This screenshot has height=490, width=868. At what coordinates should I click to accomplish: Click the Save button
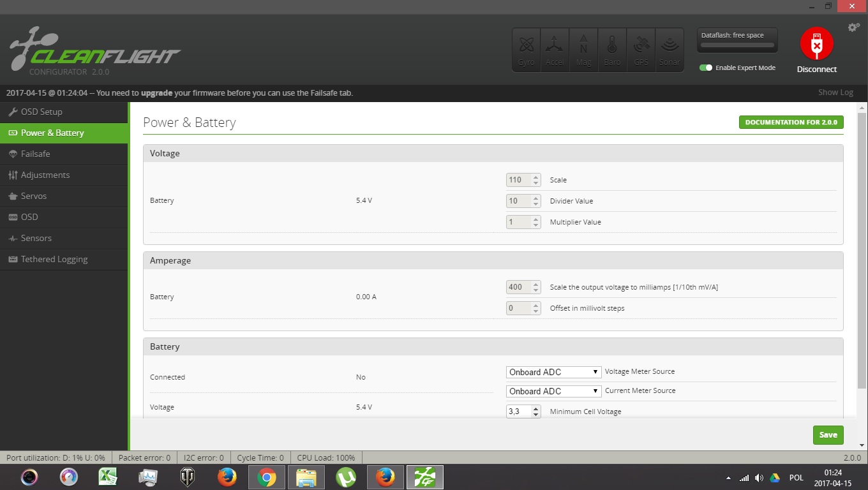tap(828, 435)
